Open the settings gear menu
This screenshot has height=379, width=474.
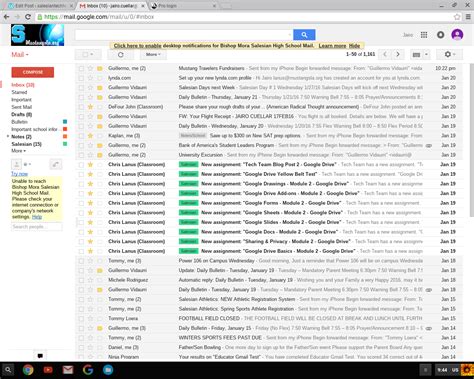click(449, 54)
